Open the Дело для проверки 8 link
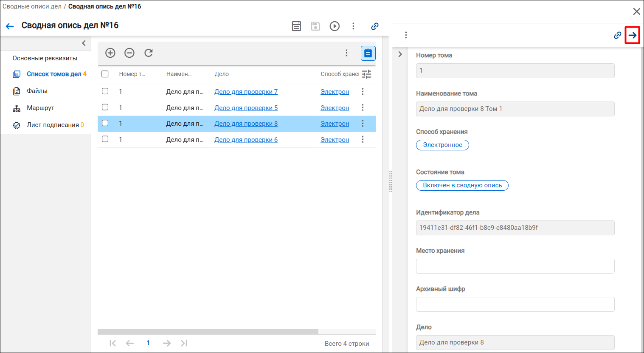 (246, 124)
